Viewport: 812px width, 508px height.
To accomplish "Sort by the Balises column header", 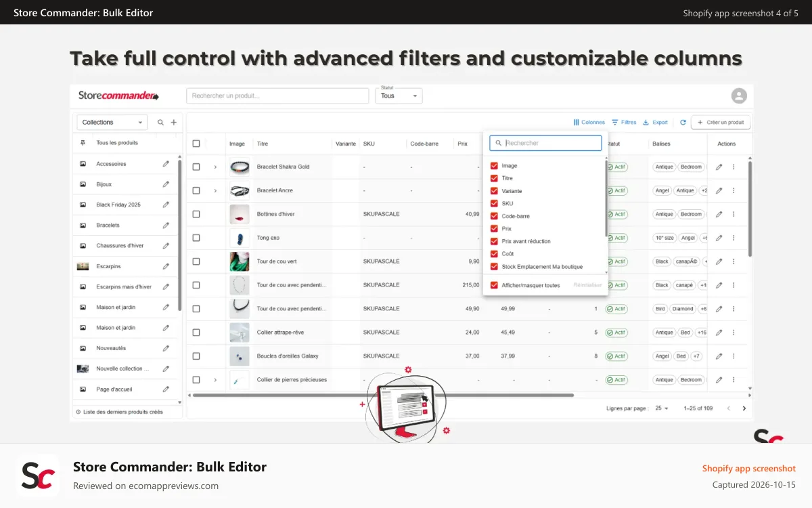I will tap(661, 144).
